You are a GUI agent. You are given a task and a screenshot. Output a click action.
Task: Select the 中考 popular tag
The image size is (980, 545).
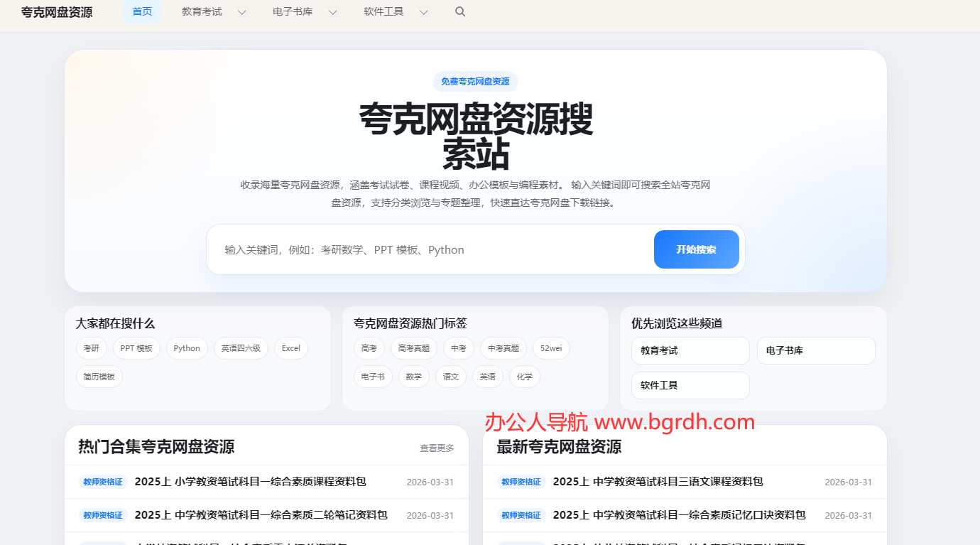tap(459, 348)
